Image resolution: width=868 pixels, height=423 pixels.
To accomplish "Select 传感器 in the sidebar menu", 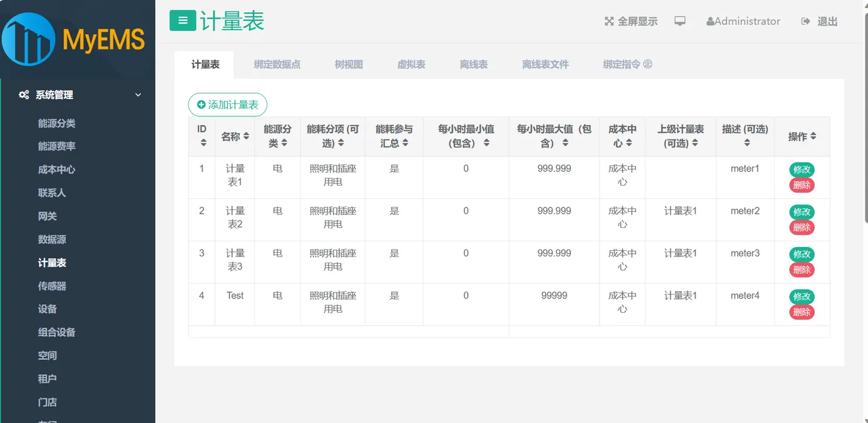I will 51,286.
